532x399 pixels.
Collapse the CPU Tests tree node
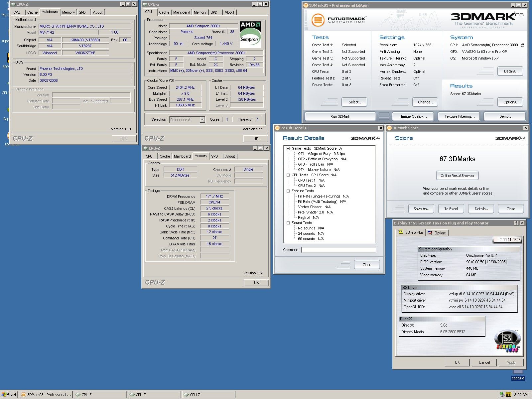point(288,175)
